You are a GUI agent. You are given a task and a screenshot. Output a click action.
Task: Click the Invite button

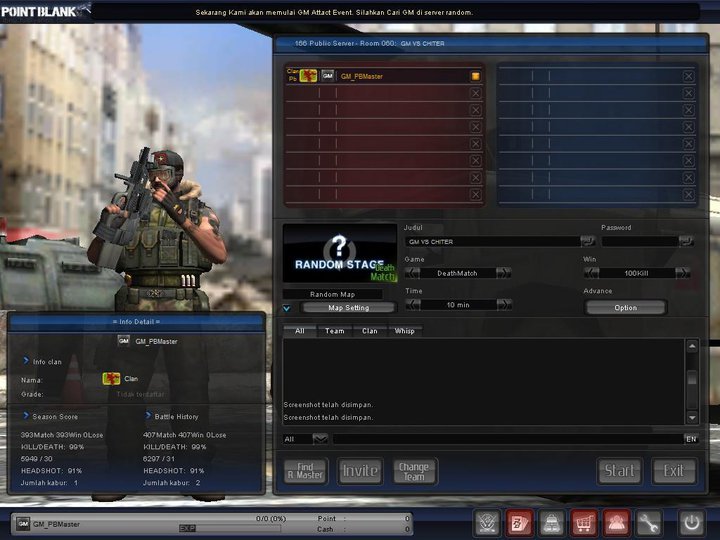[x=360, y=471]
